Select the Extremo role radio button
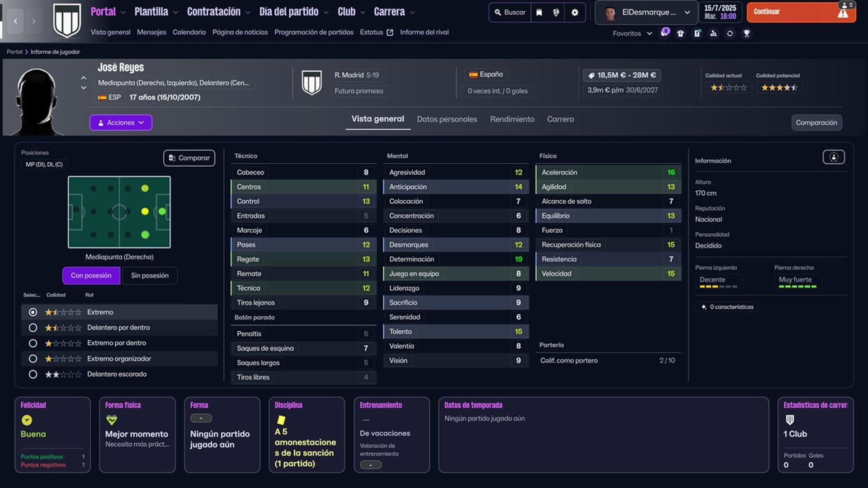The image size is (868, 488). point(33,312)
